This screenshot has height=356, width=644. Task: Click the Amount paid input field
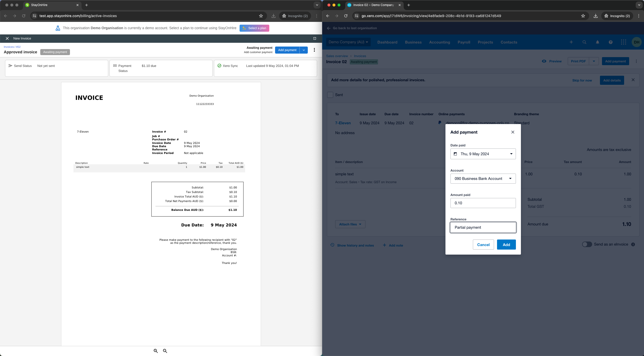[x=483, y=203]
